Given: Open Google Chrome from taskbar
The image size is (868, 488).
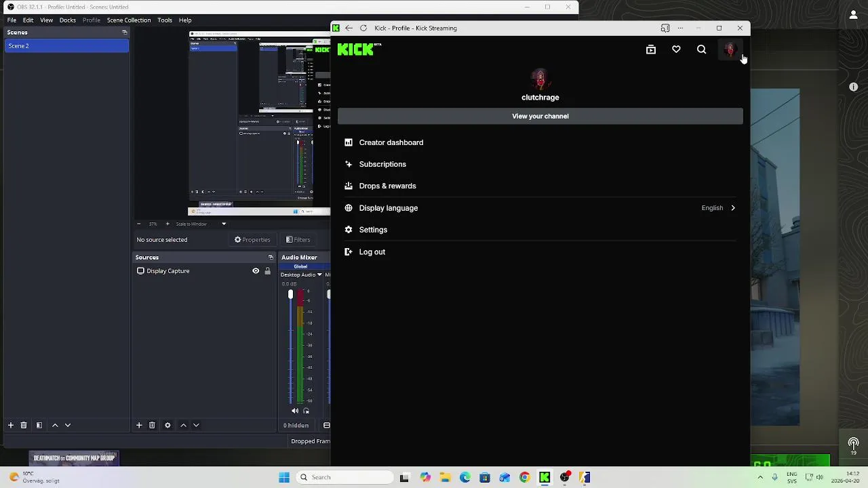Looking at the screenshot, I should click(x=525, y=477).
